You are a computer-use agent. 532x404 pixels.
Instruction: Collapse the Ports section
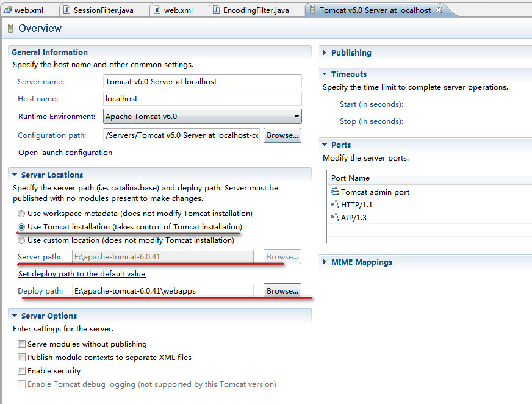pyautogui.click(x=325, y=145)
